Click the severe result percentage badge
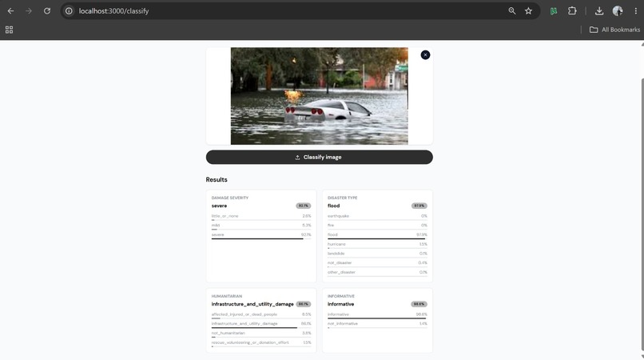 303,206
